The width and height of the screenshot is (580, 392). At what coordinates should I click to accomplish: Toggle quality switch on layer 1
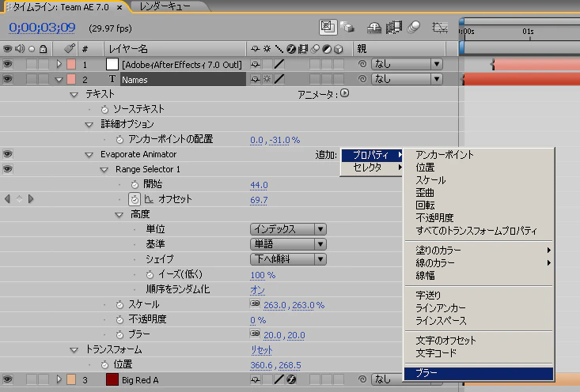pyautogui.click(x=279, y=64)
